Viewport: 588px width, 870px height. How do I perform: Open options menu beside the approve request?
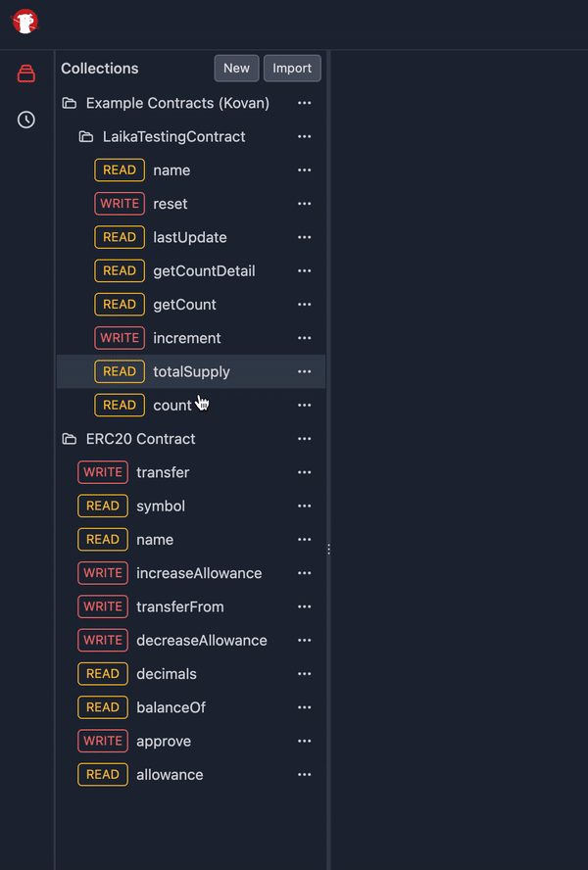point(304,741)
